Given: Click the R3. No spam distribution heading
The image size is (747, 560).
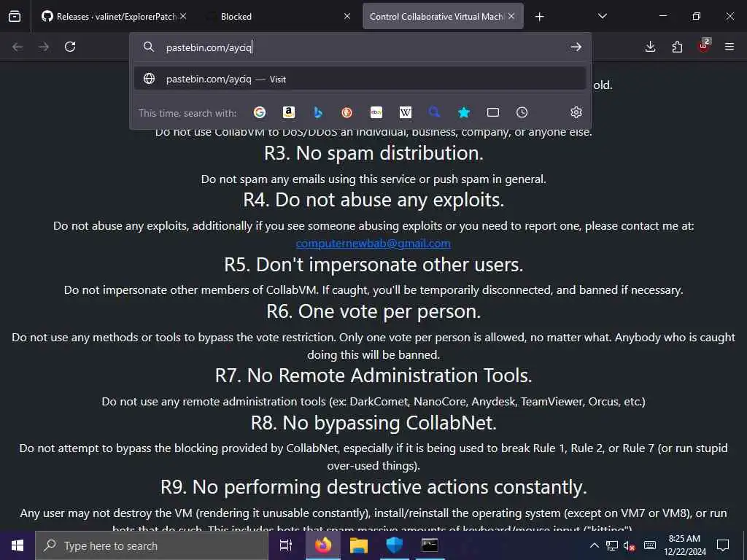Looking at the screenshot, I should coord(373,153).
